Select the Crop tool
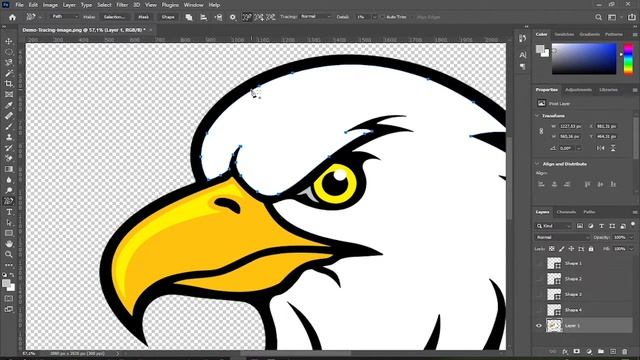Screen dimensions: 640x360 tap(9, 84)
